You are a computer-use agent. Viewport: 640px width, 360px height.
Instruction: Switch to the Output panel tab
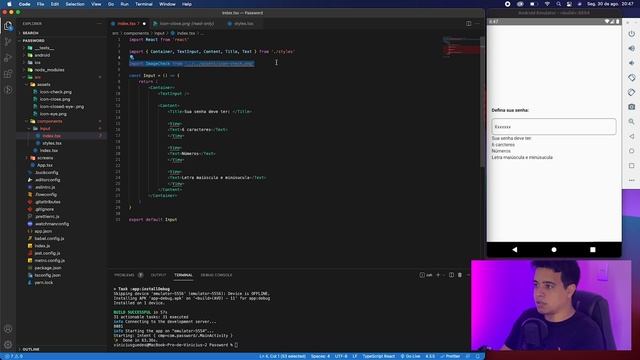[x=158, y=275]
